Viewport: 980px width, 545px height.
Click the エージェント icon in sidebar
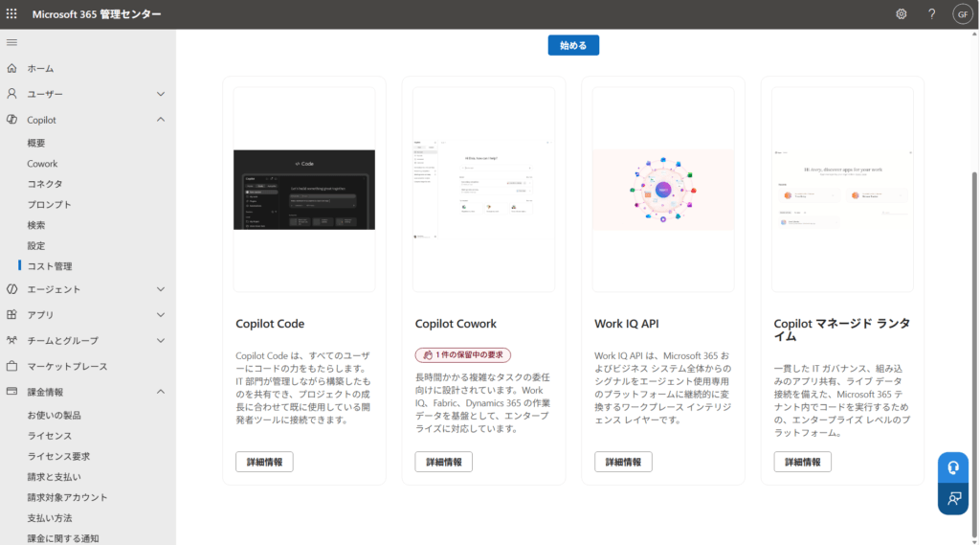click(x=11, y=289)
